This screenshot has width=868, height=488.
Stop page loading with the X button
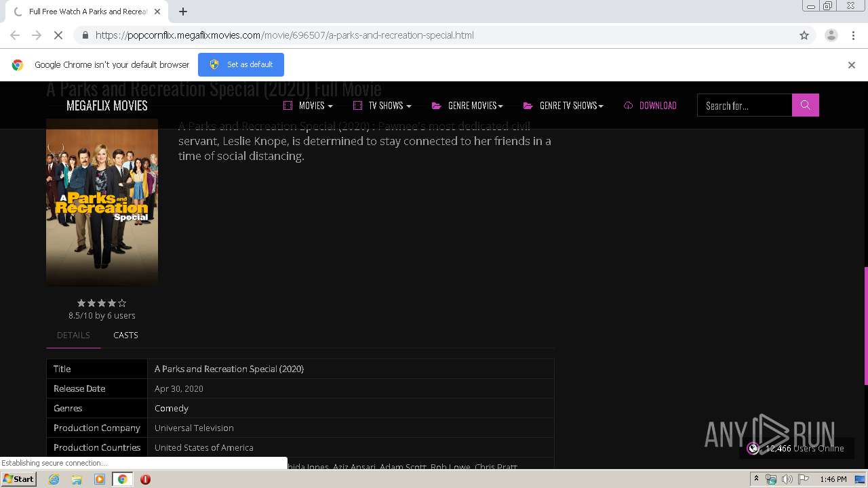(x=58, y=35)
